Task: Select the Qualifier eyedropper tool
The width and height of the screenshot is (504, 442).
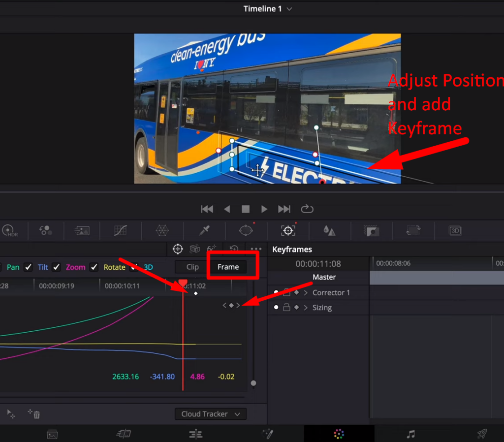Action: [x=204, y=230]
